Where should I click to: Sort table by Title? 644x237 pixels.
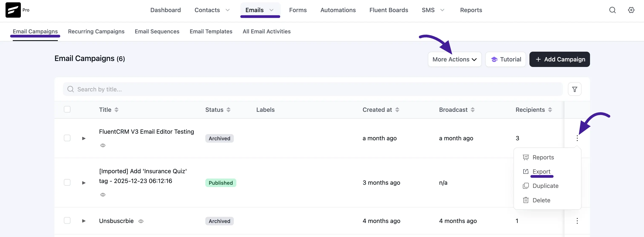[116, 109]
